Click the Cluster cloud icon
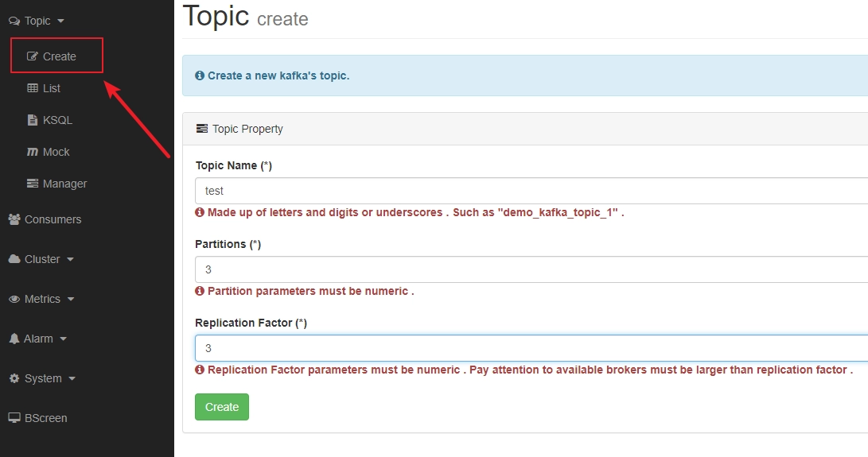Viewport: 868px width, 457px height. [14, 259]
